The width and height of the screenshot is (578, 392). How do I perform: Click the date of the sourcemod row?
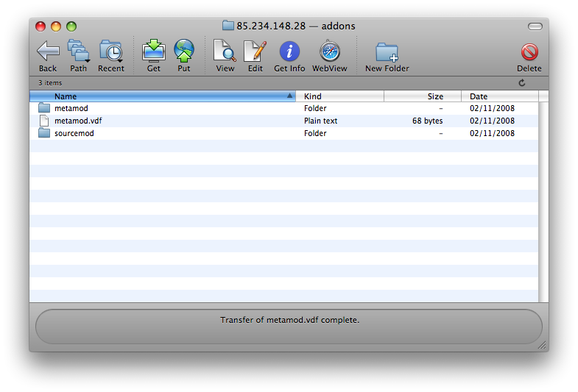click(492, 133)
